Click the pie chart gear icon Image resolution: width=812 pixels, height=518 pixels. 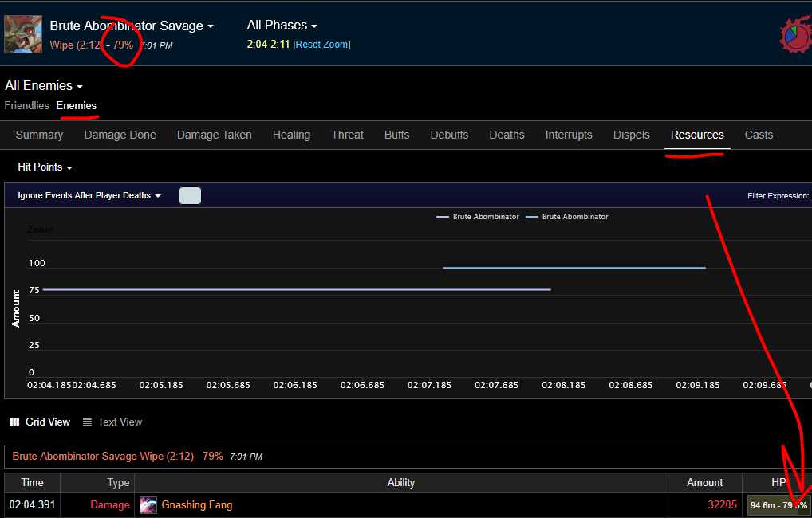pos(797,35)
